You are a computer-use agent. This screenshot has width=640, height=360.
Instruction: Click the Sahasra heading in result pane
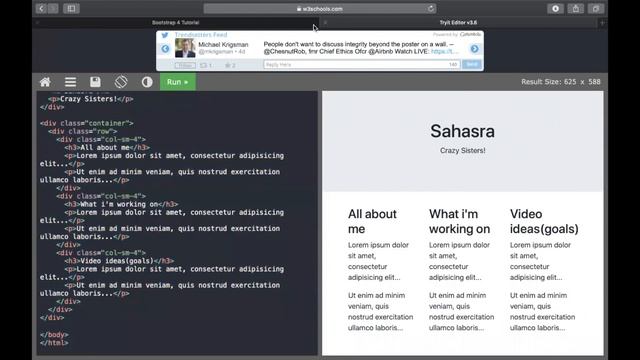tap(462, 131)
